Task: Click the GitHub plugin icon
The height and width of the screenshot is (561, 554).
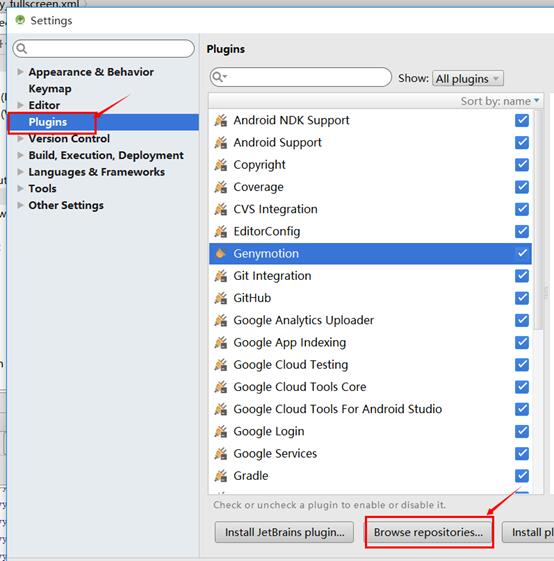Action: click(221, 298)
